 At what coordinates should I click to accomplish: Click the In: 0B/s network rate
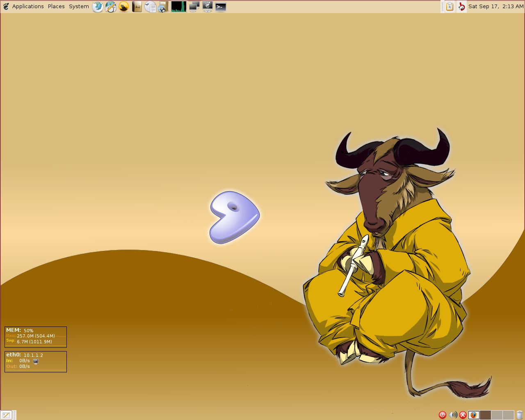coord(18,361)
